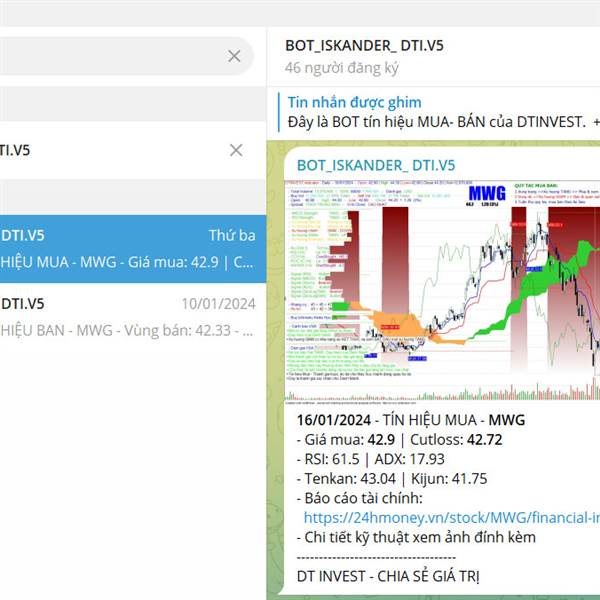Viewport: 600px width, 600px height.
Task: Open the MWG chart image attachment
Action: pyautogui.click(x=442, y=290)
